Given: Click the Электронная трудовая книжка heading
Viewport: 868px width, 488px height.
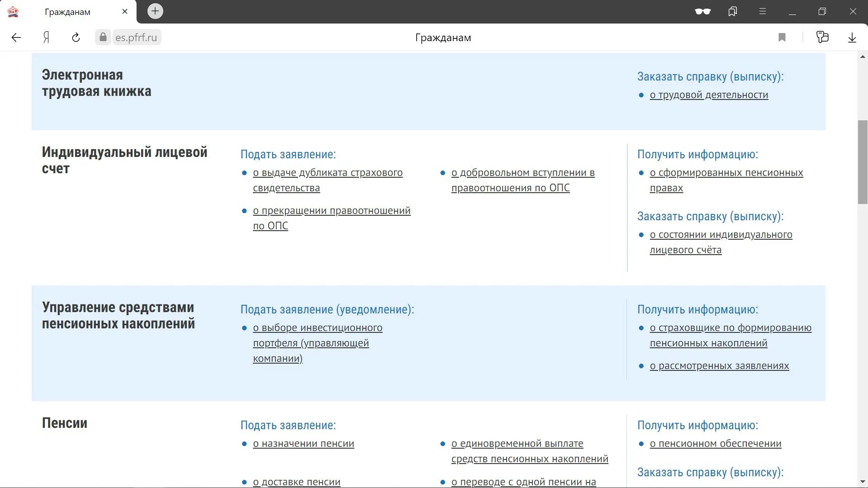Looking at the screenshot, I should tap(96, 83).
